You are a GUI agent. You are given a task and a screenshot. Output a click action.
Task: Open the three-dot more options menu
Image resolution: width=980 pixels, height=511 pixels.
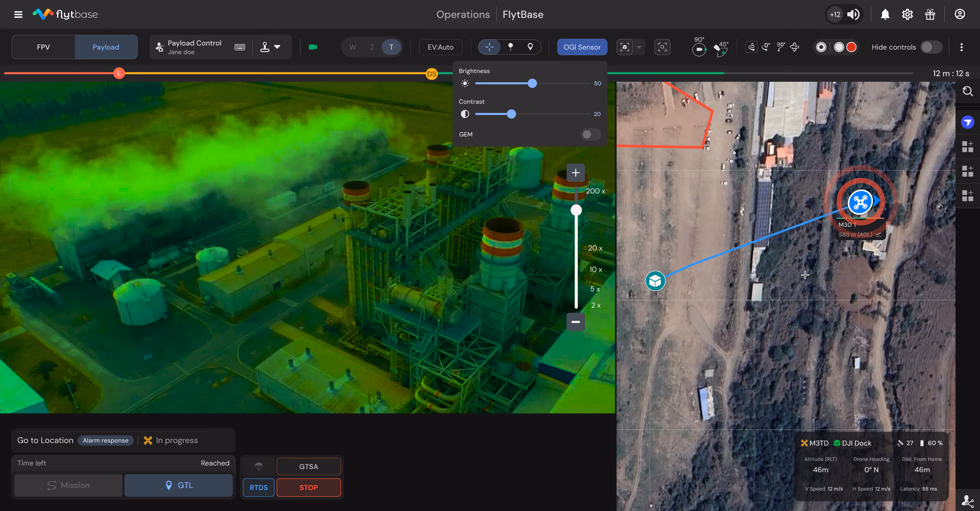[961, 47]
